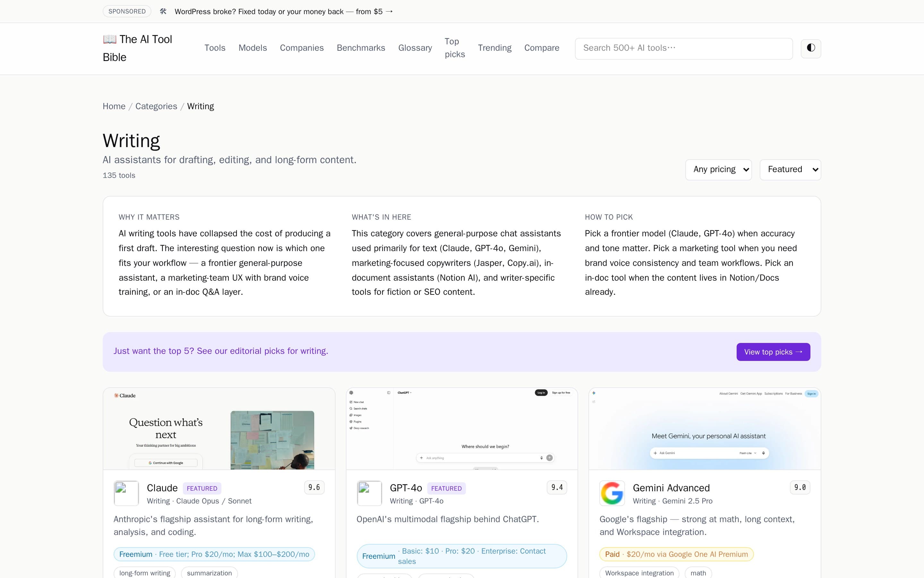Open Top picks in navigation
924x578 pixels.
tap(455, 48)
